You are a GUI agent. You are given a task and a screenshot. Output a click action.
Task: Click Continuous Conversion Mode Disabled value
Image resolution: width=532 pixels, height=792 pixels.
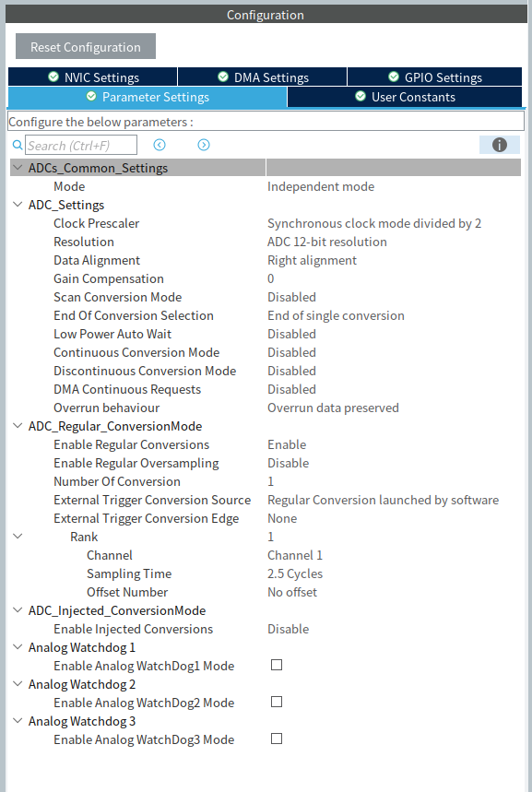click(x=291, y=352)
